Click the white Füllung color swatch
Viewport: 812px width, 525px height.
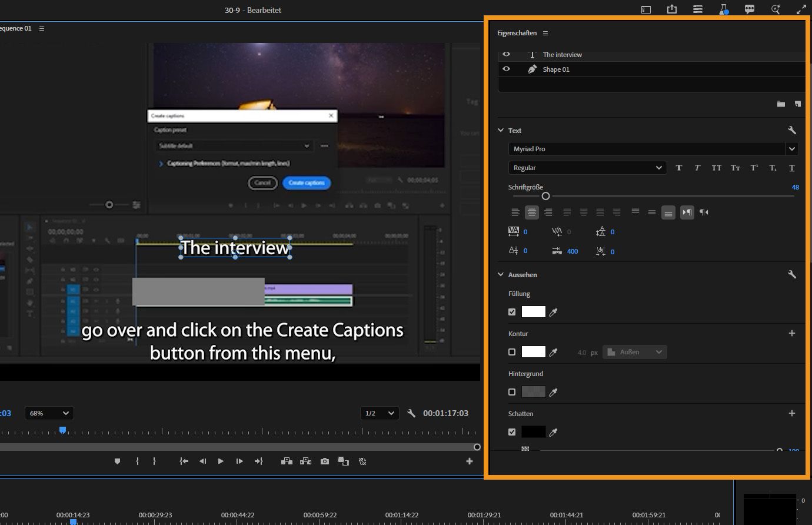pos(534,312)
